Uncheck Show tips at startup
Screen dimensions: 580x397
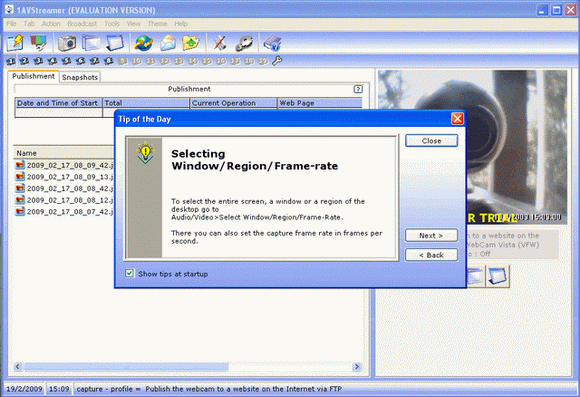point(129,273)
